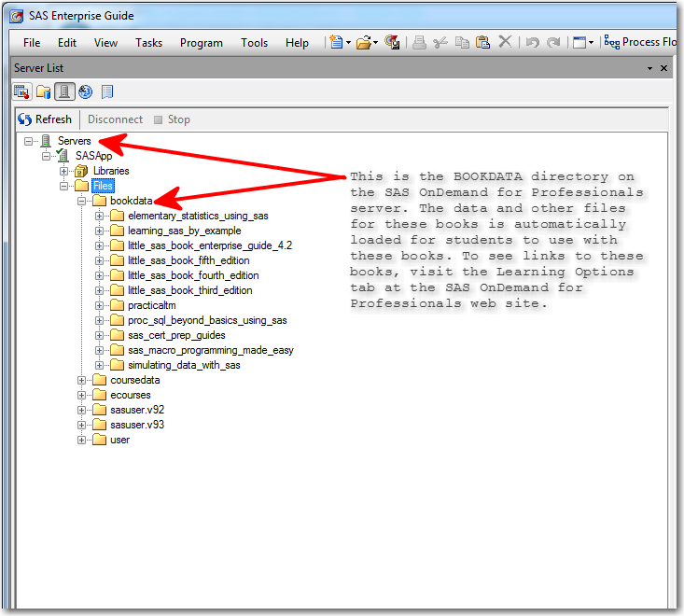Select the sas_cert_prep_guides folder

pyautogui.click(x=176, y=335)
